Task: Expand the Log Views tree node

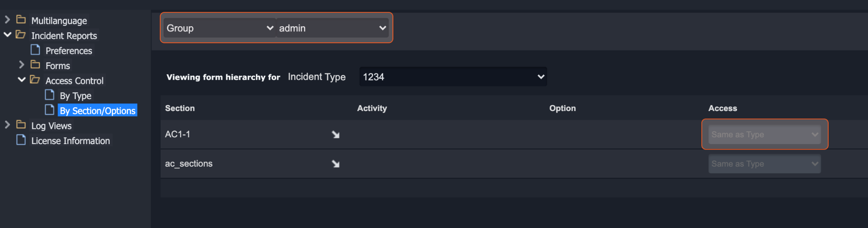Action: (7, 125)
